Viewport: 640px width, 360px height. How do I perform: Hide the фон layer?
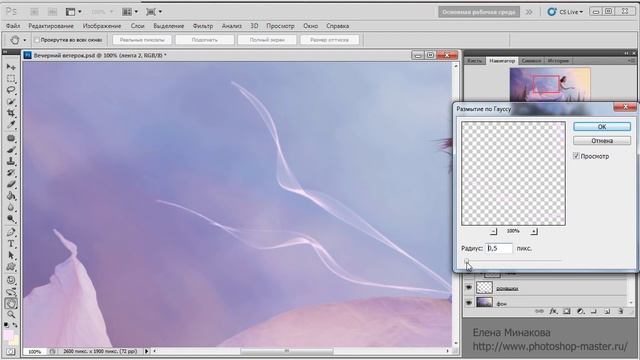[x=469, y=302]
